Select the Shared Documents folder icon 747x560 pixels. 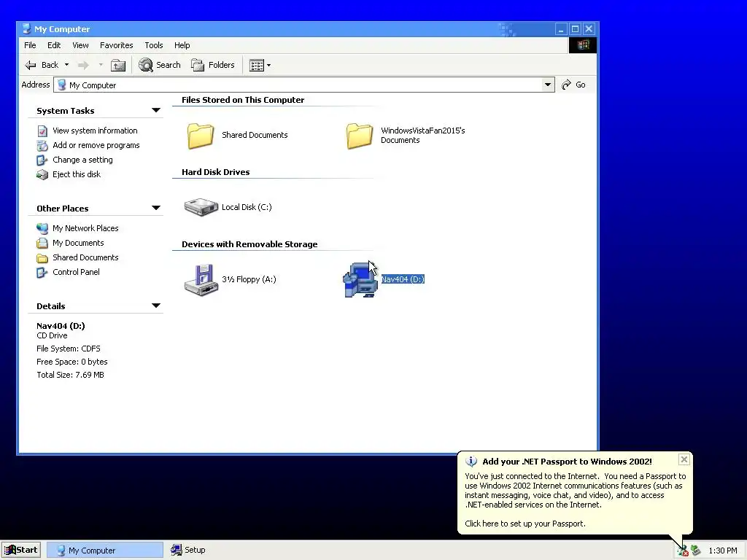tap(201, 136)
